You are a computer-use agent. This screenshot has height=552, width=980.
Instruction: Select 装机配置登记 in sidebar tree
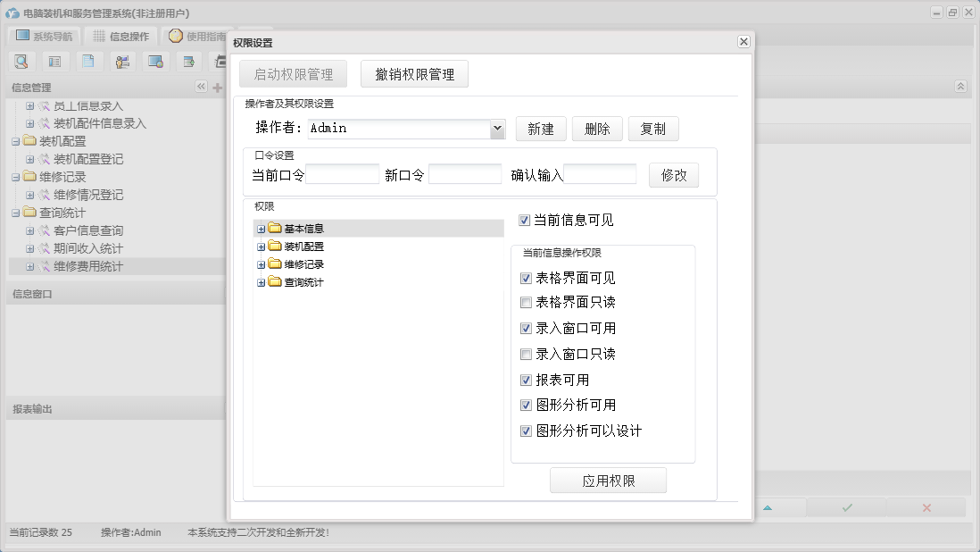(88, 159)
